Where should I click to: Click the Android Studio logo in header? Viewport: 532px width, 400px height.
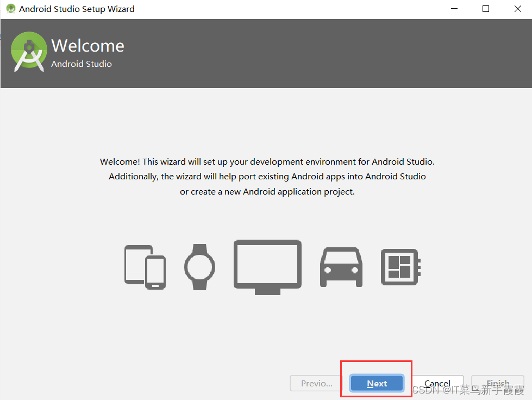pos(29,52)
